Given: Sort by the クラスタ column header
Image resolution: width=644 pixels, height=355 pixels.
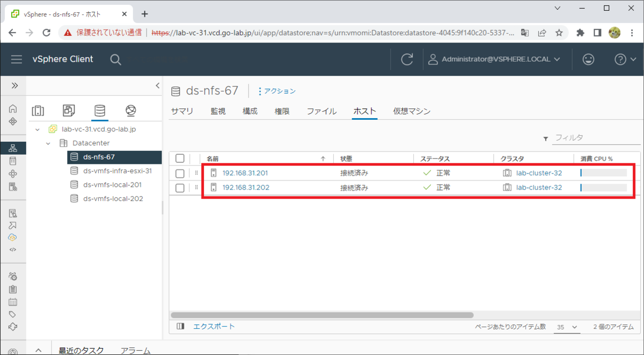Looking at the screenshot, I should pyautogui.click(x=512, y=159).
